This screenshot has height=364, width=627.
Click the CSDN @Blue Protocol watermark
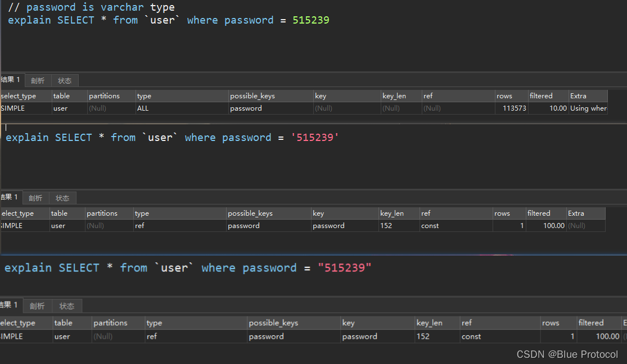click(x=567, y=354)
